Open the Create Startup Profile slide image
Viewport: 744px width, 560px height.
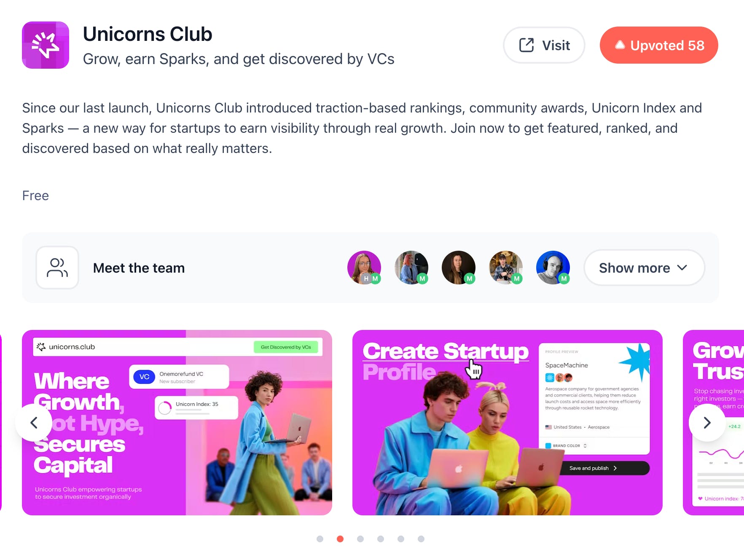[x=508, y=423]
